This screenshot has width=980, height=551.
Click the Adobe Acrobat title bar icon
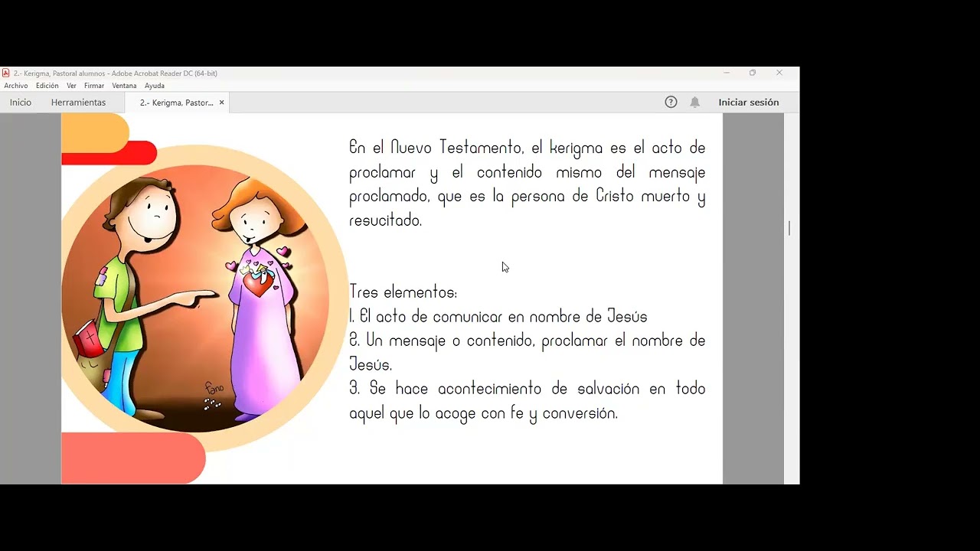click(x=6, y=73)
